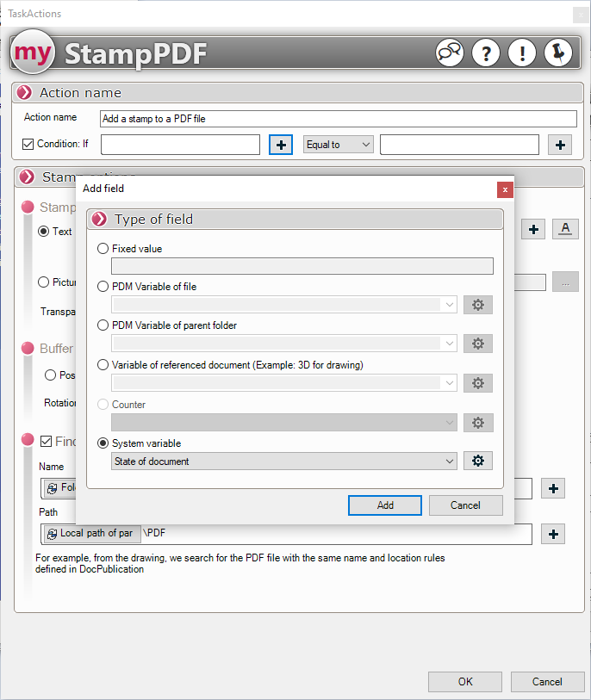
Task: Click the speech bubbles feedback icon
Action: [449, 53]
